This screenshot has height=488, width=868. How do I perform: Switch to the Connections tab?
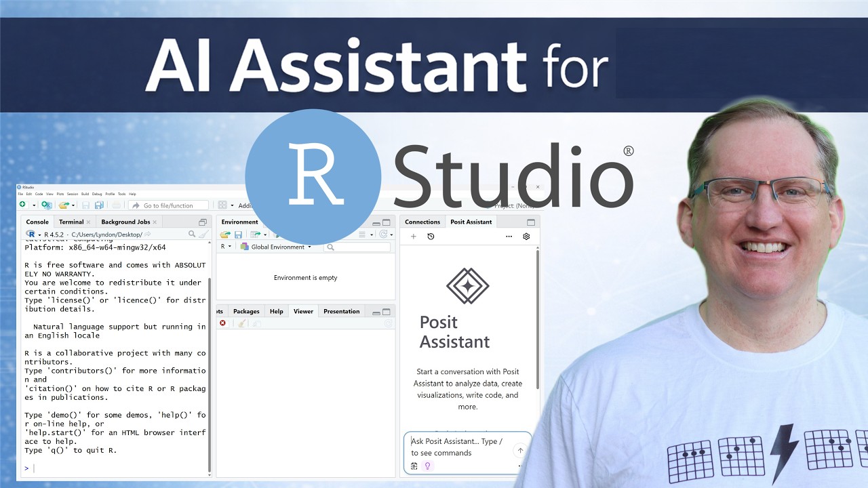tap(422, 222)
